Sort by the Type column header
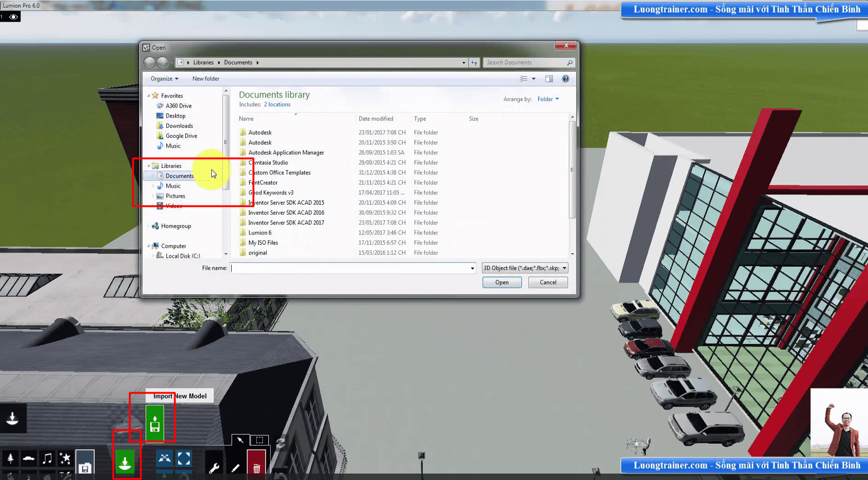 [x=420, y=119]
